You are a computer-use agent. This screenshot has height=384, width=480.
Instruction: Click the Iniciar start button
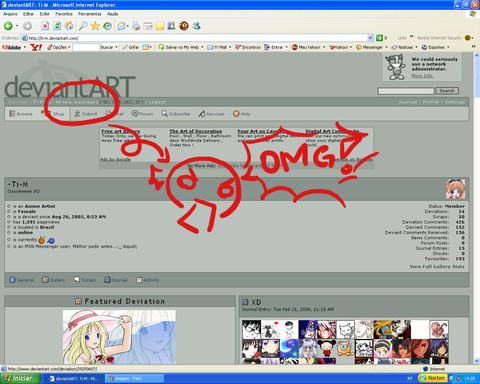[x=20, y=378]
